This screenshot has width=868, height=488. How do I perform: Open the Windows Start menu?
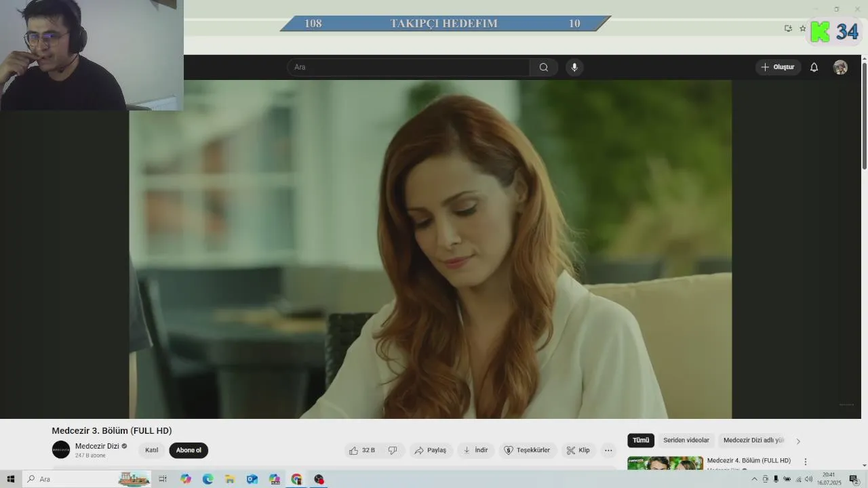pyautogui.click(x=10, y=479)
